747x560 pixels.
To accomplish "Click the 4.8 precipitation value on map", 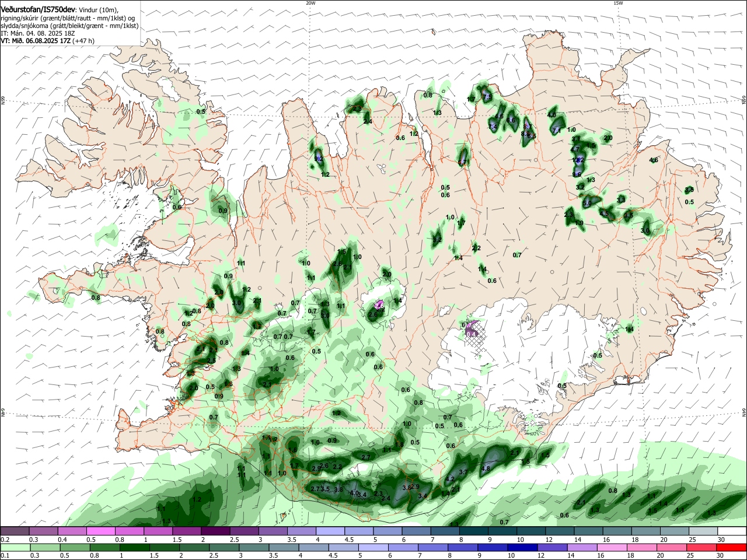I will pyautogui.click(x=486, y=468).
